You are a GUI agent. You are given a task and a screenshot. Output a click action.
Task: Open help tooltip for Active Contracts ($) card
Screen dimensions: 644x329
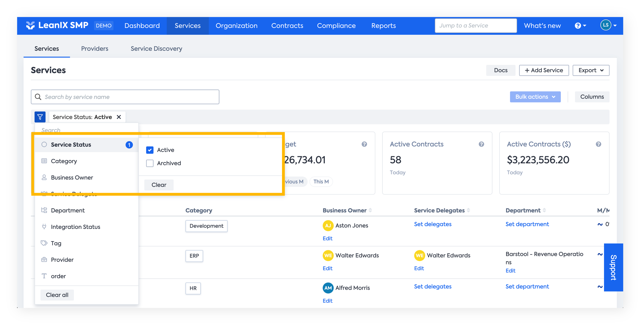pos(598,144)
